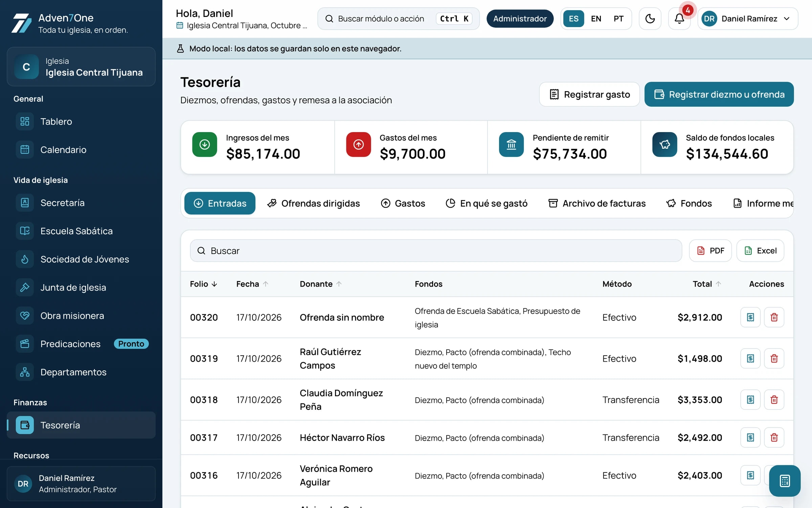Export entries to Excel
The width and height of the screenshot is (812, 508).
(x=760, y=251)
